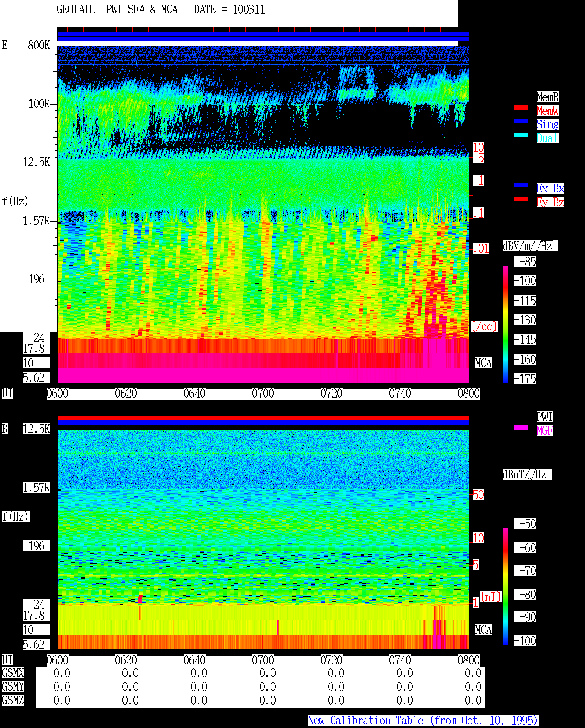Click the GSMX row label
The width and height of the screenshot is (585, 728).
[x=13, y=673]
